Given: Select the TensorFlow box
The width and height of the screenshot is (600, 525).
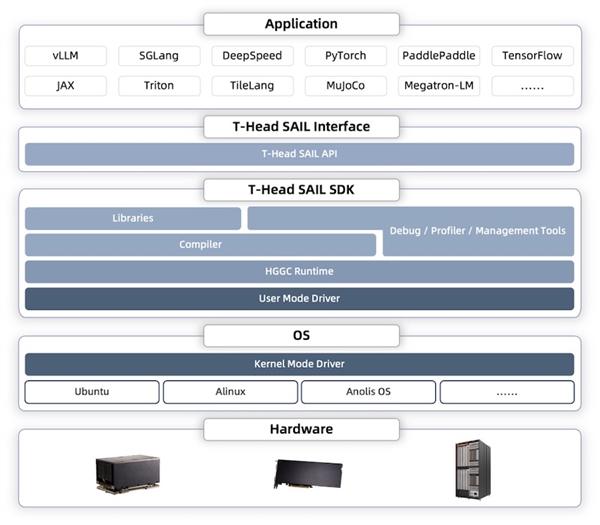Looking at the screenshot, I should coord(532,56).
